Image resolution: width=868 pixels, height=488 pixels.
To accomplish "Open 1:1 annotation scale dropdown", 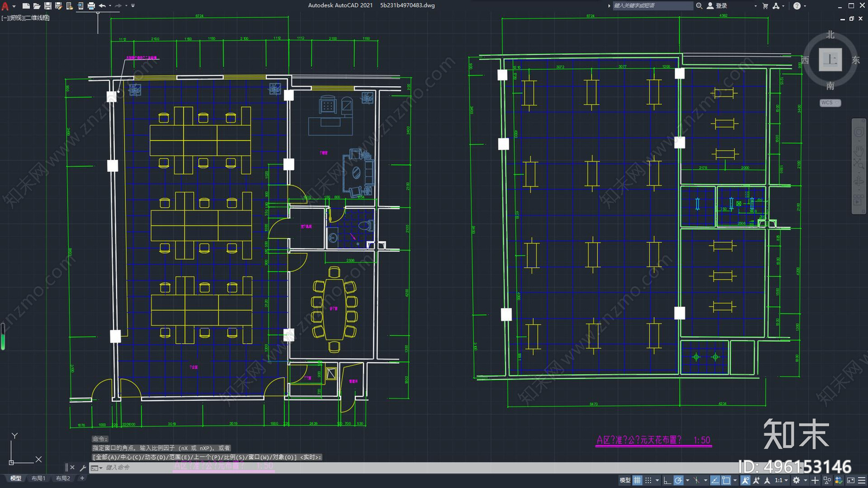I will [x=781, y=480].
